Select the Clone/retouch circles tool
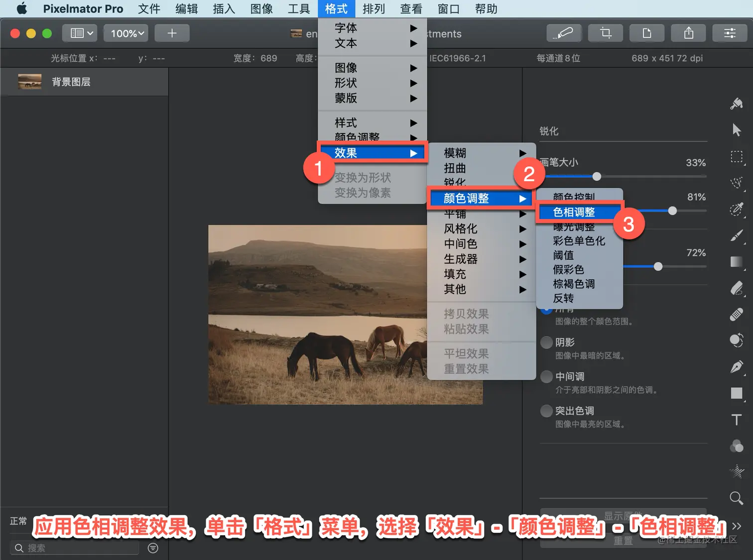This screenshot has width=753, height=560. [x=737, y=340]
